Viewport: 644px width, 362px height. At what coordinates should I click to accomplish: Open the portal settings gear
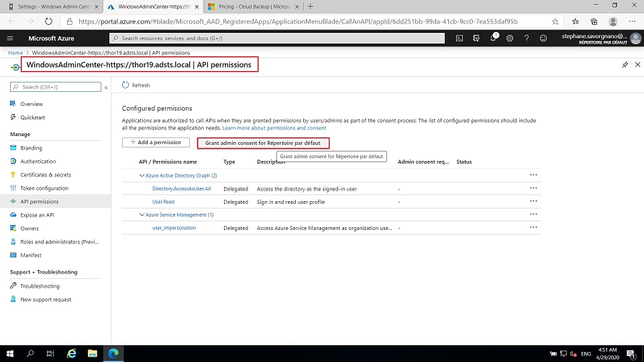(x=510, y=38)
